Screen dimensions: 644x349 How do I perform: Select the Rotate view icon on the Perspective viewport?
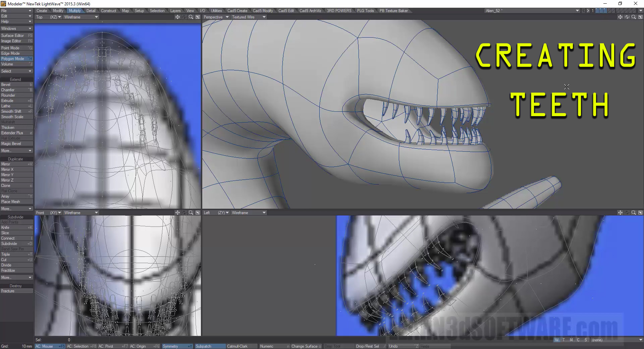pos(627,17)
